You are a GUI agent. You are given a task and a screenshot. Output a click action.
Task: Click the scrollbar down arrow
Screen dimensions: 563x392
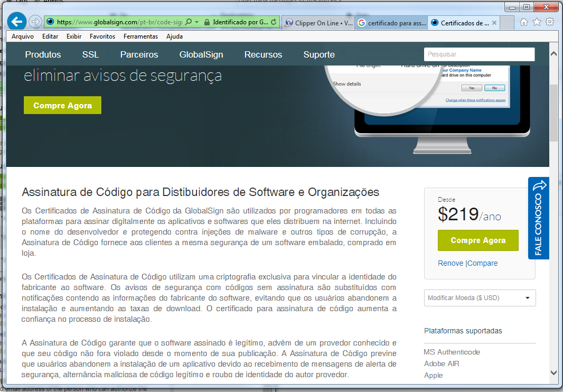[x=553, y=372]
